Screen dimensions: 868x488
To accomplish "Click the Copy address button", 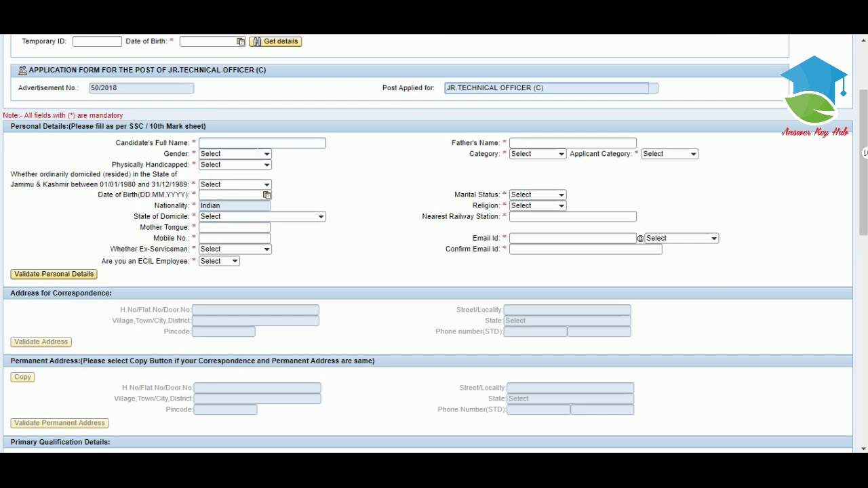I will (x=22, y=378).
